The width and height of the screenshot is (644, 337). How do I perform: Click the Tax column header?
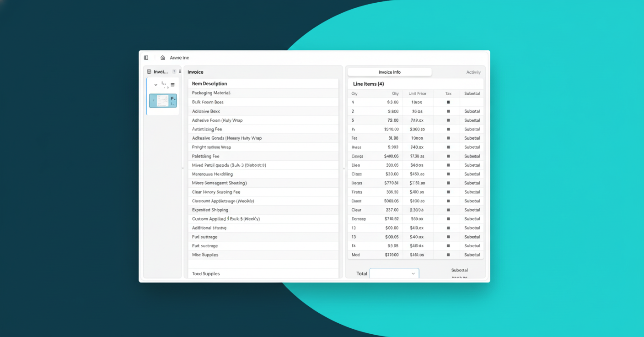coord(448,93)
